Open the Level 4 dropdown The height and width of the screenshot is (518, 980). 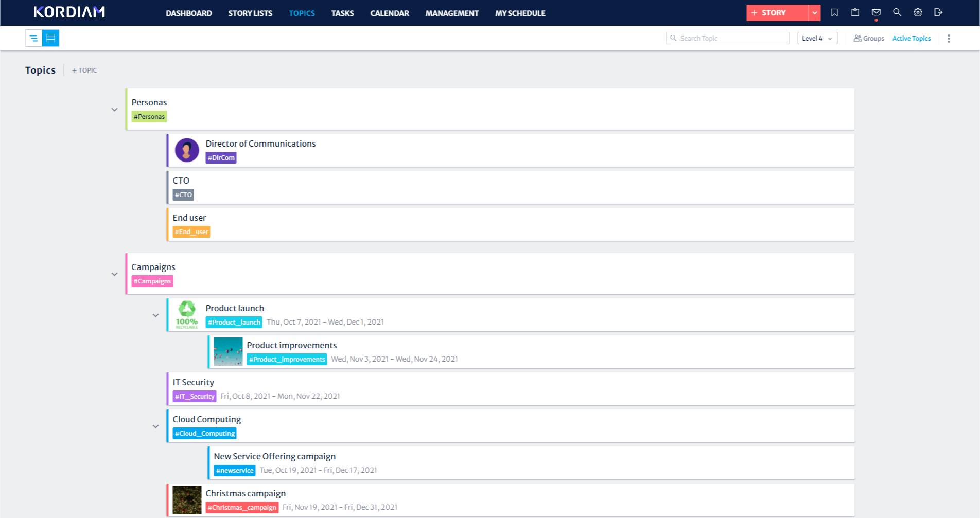[x=817, y=39]
